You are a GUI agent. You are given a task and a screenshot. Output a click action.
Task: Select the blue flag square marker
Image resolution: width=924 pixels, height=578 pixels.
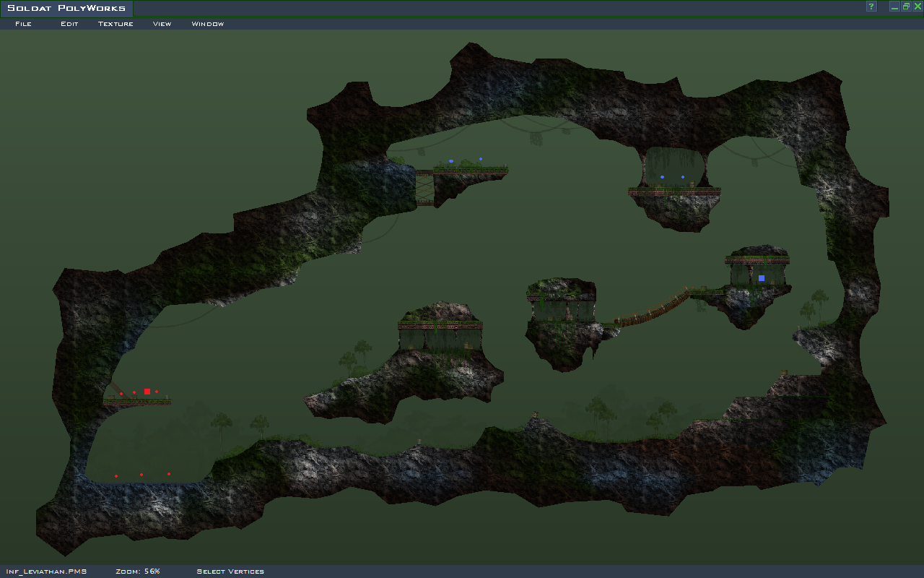(x=761, y=278)
